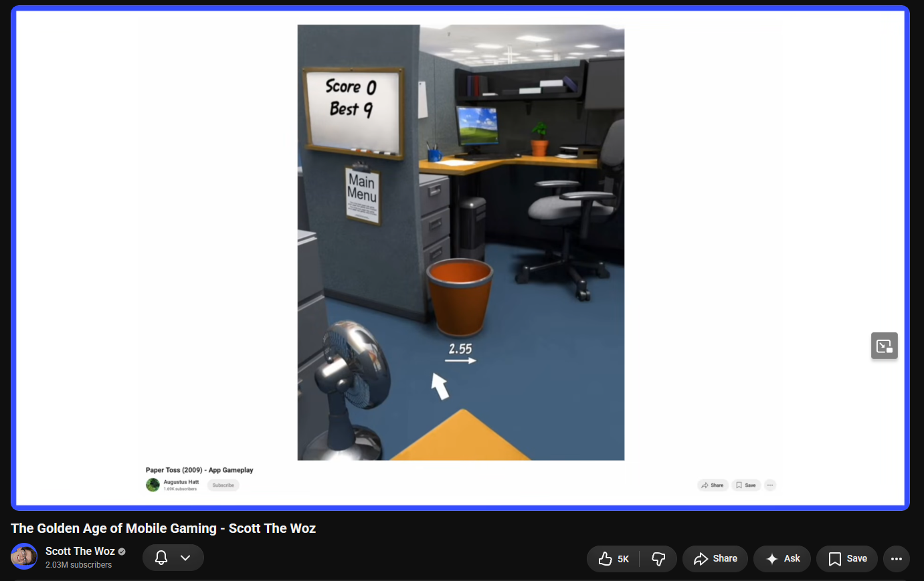Click the embedded Save button in video
Image resolution: width=924 pixels, height=581 pixels.
(x=746, y=485)
